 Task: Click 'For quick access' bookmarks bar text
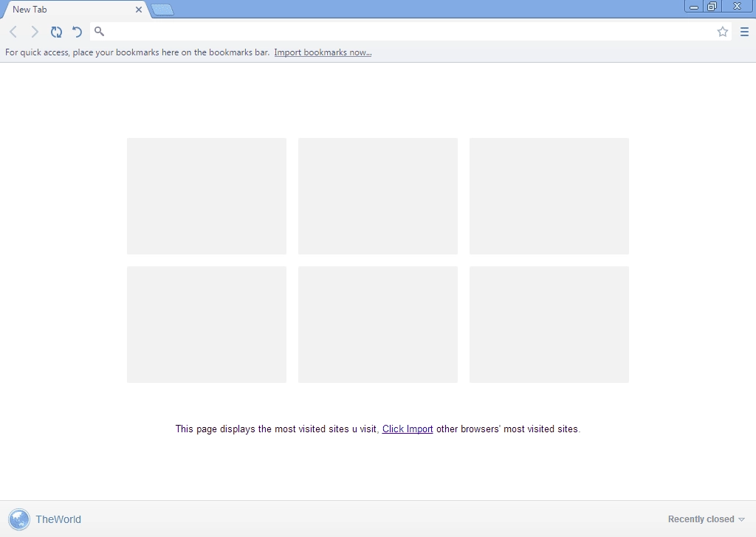click(x=137, y=52)
